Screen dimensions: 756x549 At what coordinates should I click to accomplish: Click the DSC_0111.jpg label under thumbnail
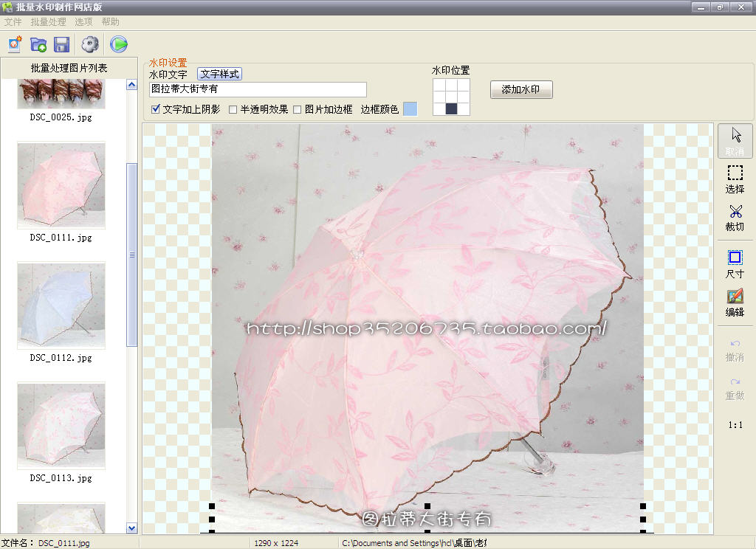click(61, 238)
